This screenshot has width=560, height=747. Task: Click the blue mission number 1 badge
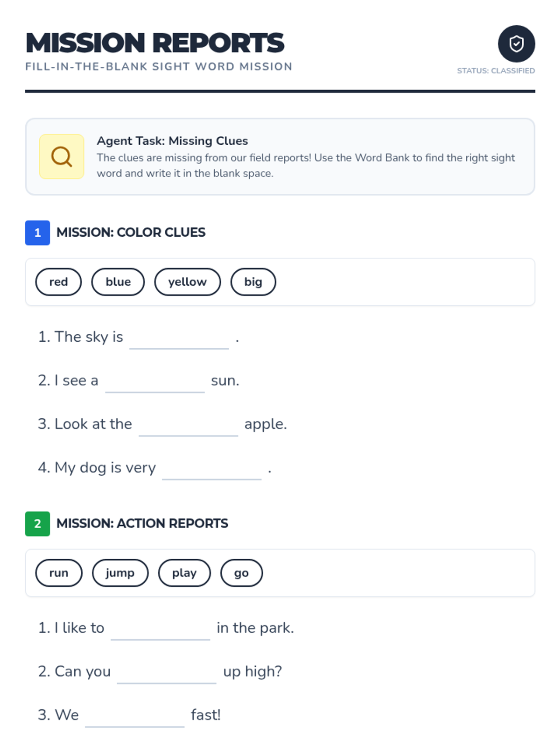pyautogui.click(x=37, y=233)
